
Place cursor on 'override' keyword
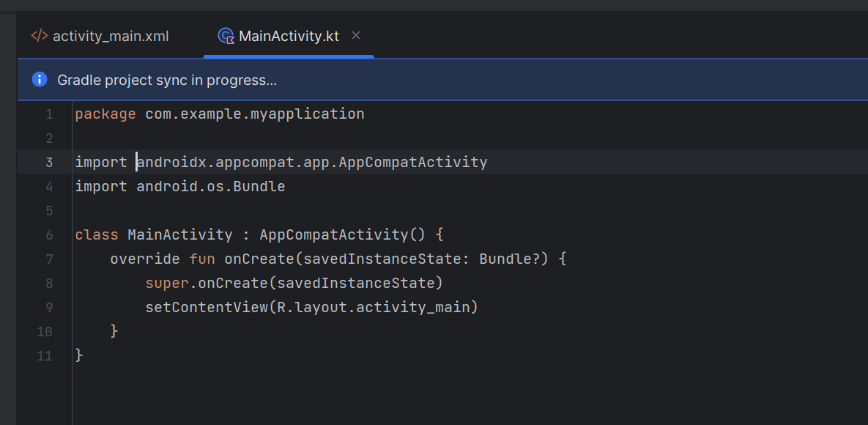point(144,259)
